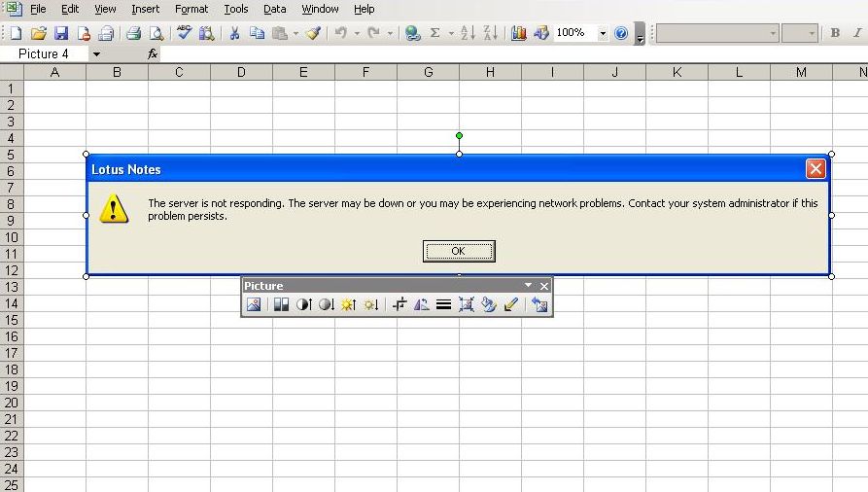Select row 17 header
This screenshot has width=868, height=492.
[x=12, y=353]
